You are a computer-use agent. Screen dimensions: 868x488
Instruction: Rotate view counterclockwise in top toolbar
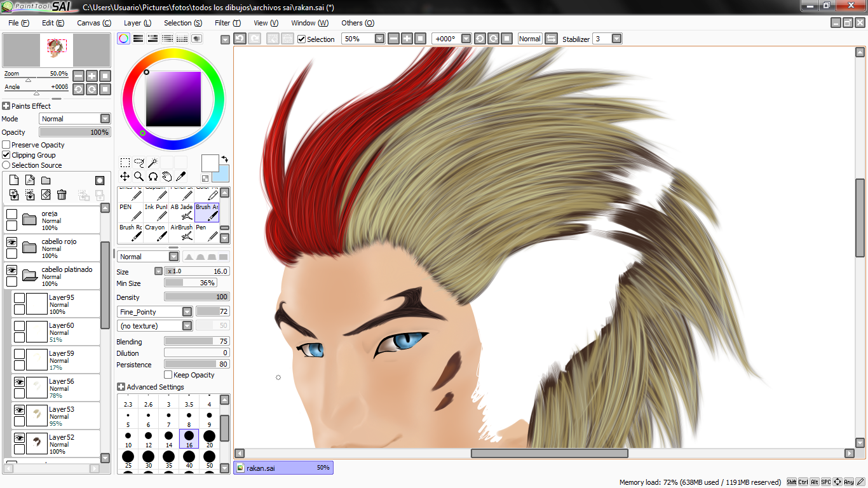point(479,39)
